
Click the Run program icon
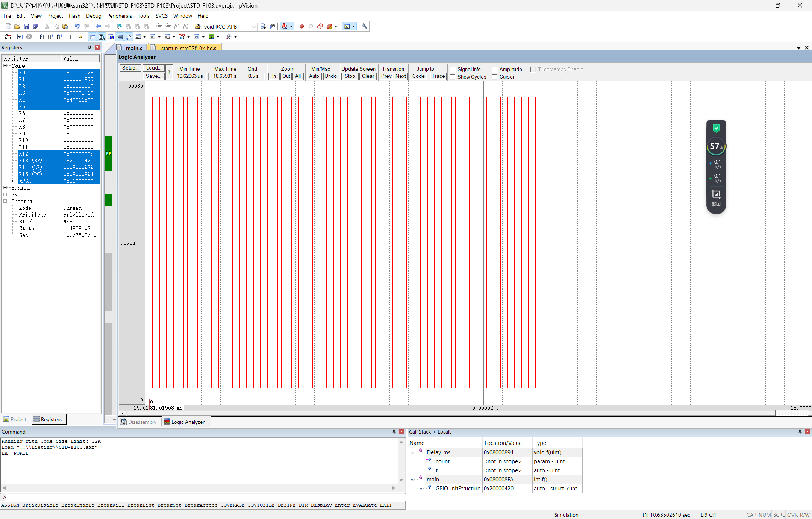(x=20, y=37)
